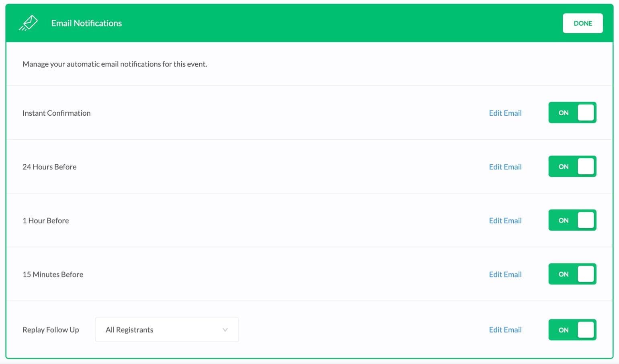This screenshot has width=619, height=364.
Task: Toggle the Replay Follow Up switch
Action: tap(572, 329)
